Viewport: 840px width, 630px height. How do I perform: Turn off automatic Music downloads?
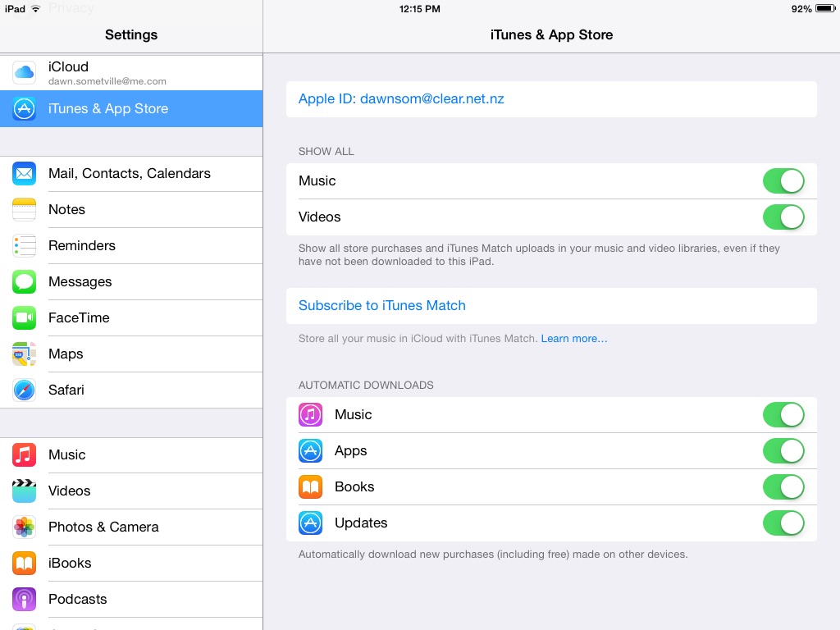tap(783, 414)
